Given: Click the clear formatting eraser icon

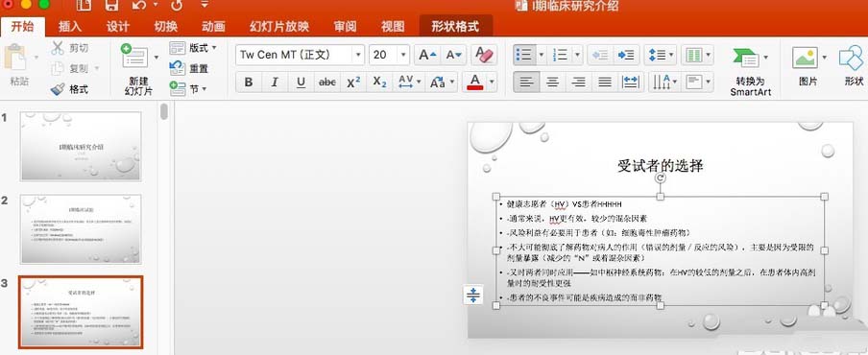Looking at the screenshot, I should point(483,55).
